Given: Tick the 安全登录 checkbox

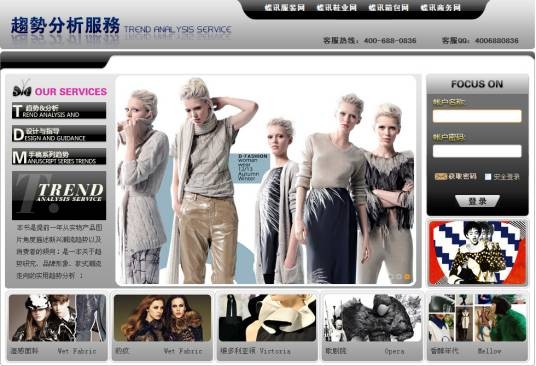Looking at the screenshot, I should point(488,177).
